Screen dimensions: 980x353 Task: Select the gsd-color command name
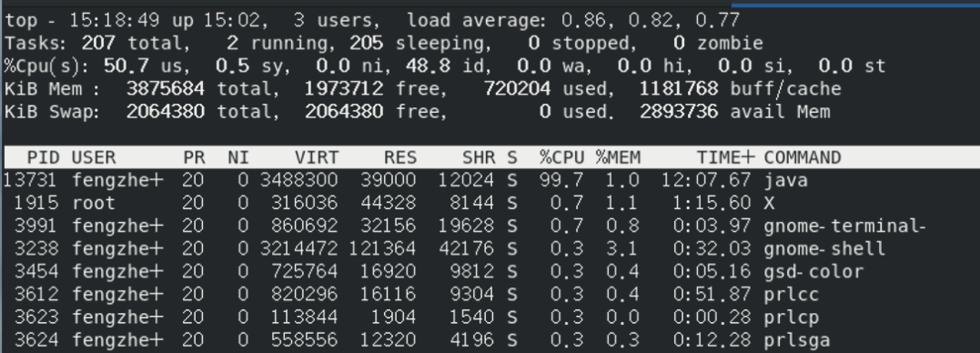coord(813,272)
